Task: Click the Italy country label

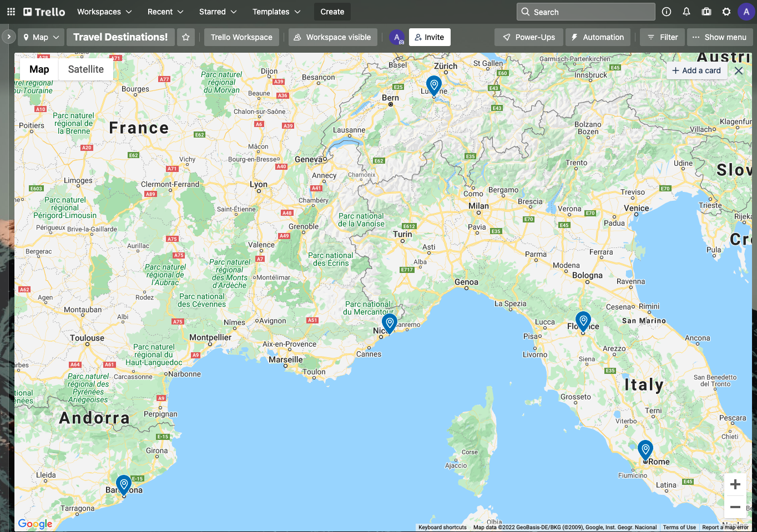Action: point(644,385)
